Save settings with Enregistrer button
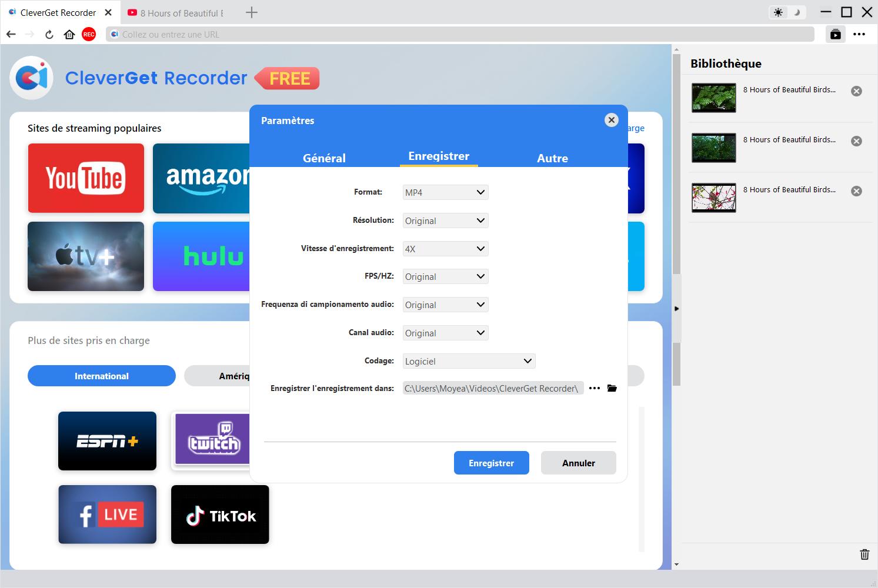 [492, 463]
